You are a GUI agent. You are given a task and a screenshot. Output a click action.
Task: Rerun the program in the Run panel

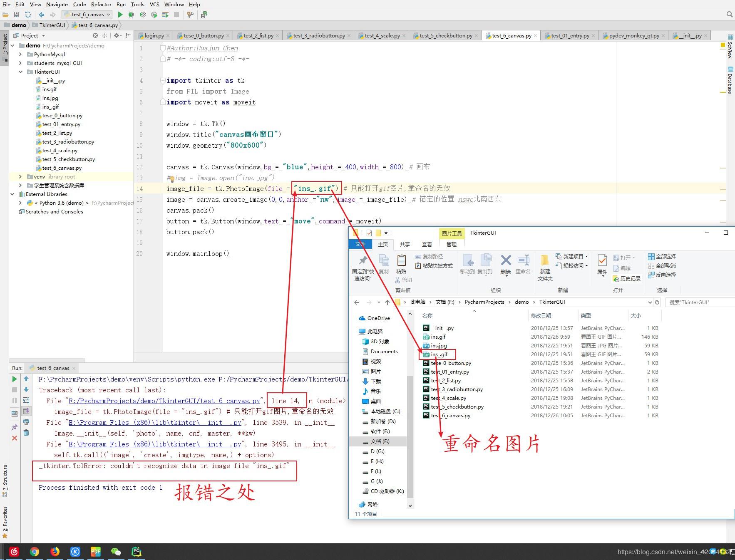[15, 379]
